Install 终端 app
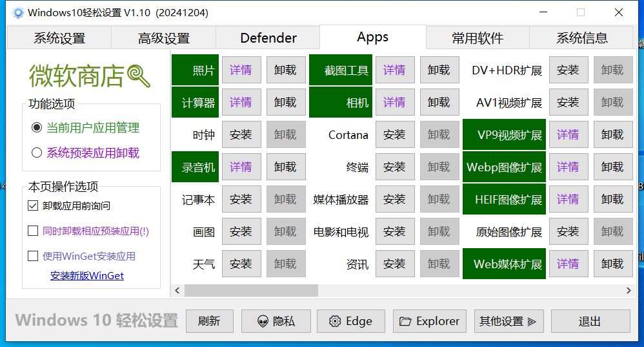Screen dimensions: 644x347 [395, 167]
